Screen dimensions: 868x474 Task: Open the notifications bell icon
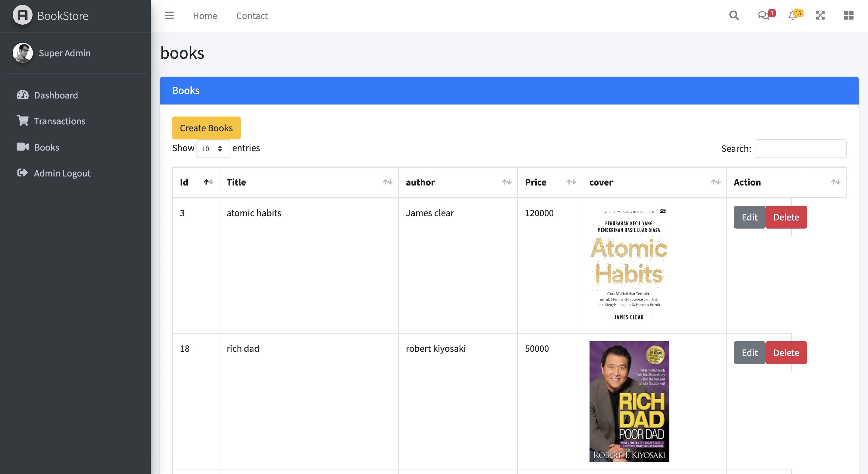point(793,15)
